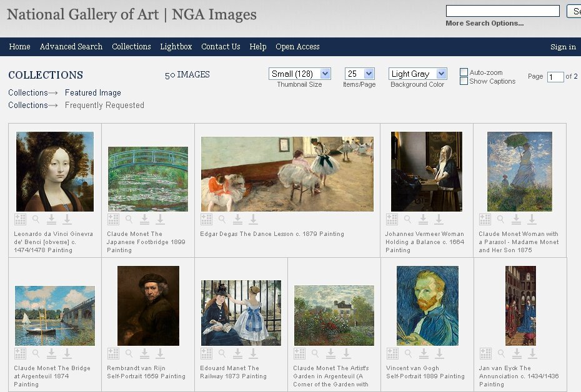Open More Search Options link
This screenshot has height=392, width=581.
pyautogui.click(x=485, y=23)
